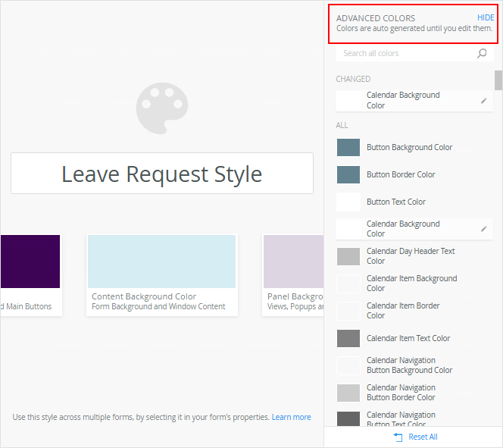503x448 pixels.
Task: Edit the Leave Request Style title
Action: tap(162, 174)
